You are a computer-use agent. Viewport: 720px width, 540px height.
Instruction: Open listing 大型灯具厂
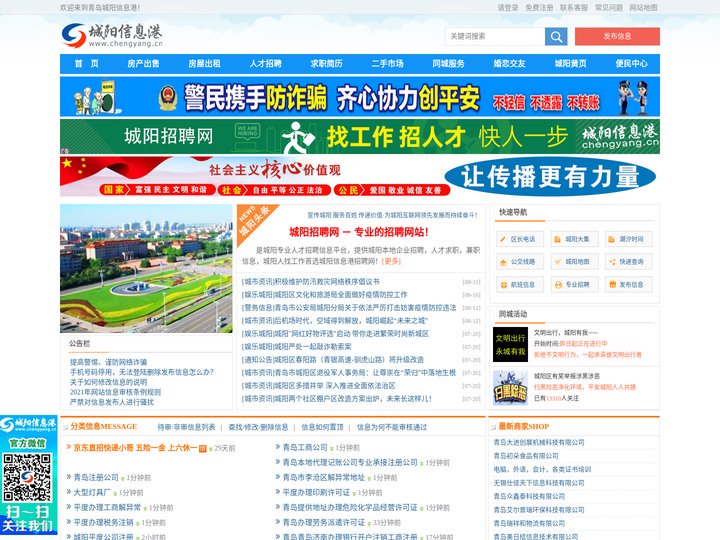92,493
